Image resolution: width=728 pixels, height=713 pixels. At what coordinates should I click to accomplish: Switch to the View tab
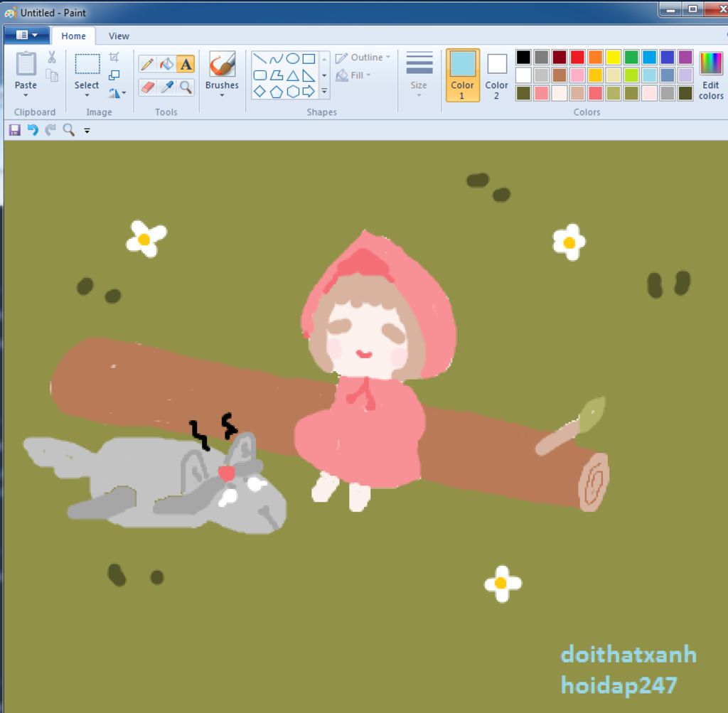[x=119, y=36]
